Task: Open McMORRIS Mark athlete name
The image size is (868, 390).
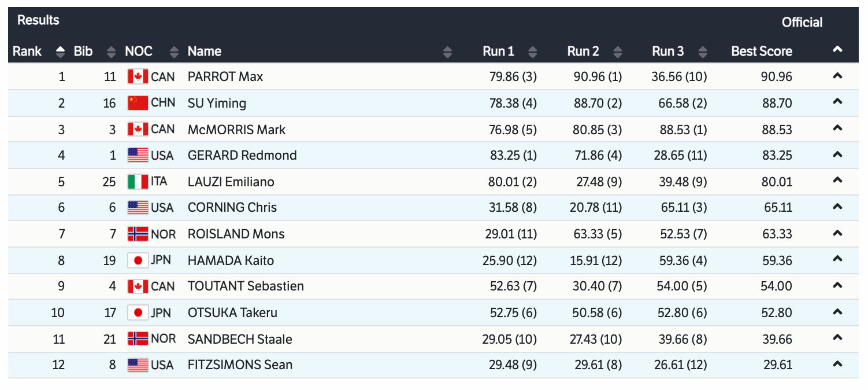Action: [x=236, y=130]
